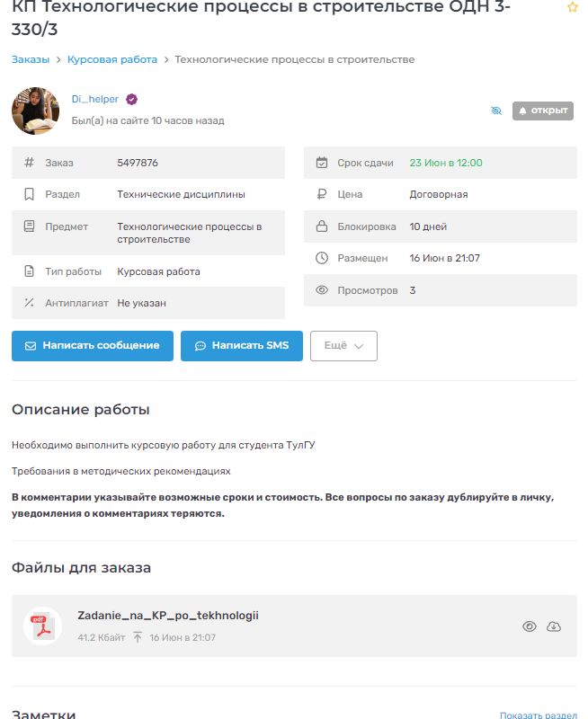Click the Di_helper profile avatar photo
The width and height of the screenshot is (588, 719).
click(36, 111)
